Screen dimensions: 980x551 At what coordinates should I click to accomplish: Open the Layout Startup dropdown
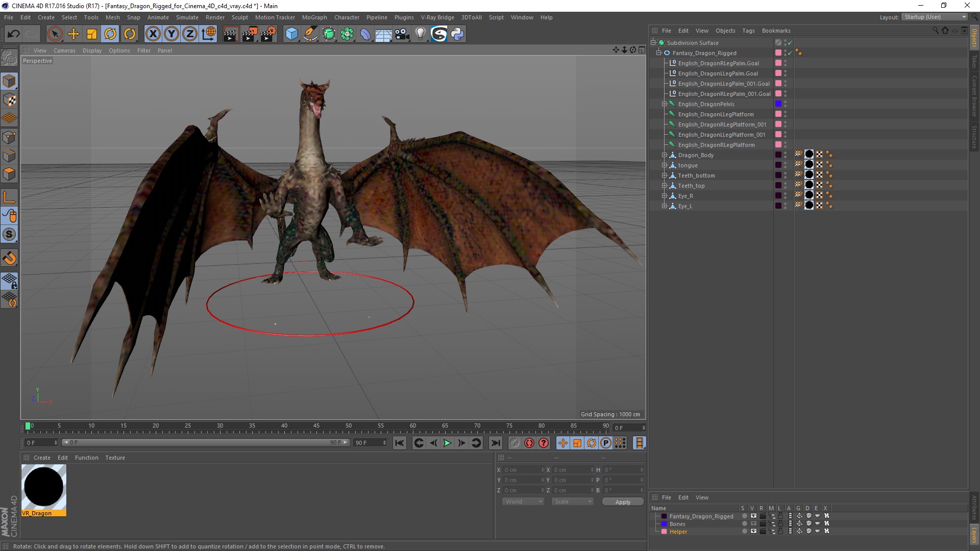pos(935,17)
